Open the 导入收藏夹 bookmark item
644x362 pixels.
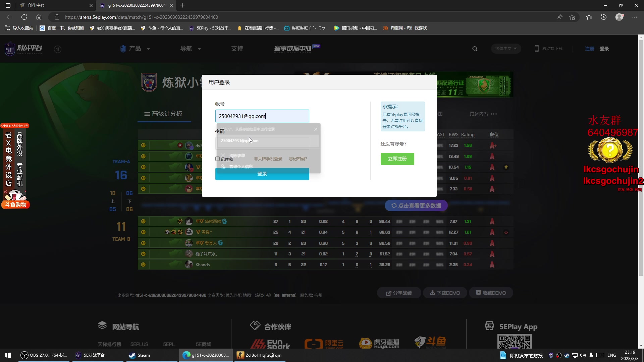click(19, 28)
